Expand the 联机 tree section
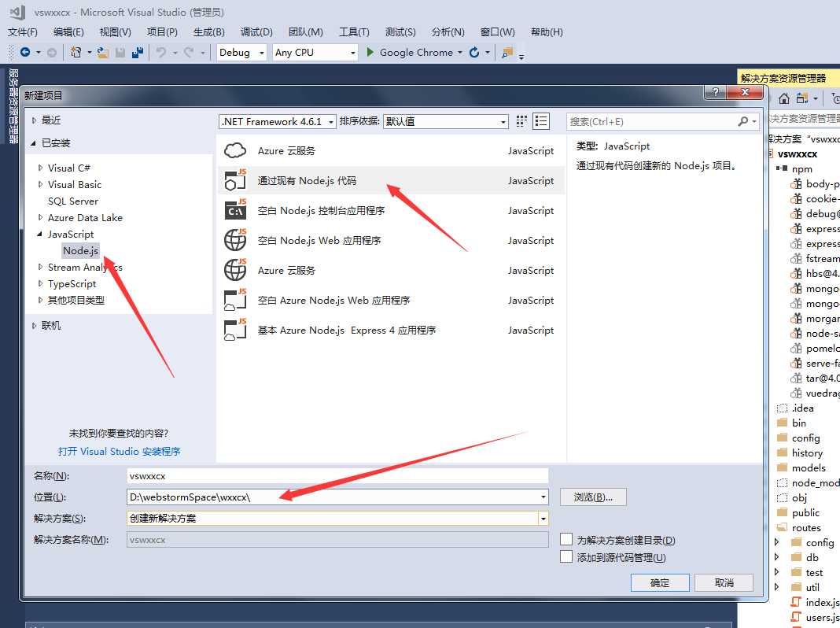The height and width of the screenshot is (628, 840). coord(34,325)
